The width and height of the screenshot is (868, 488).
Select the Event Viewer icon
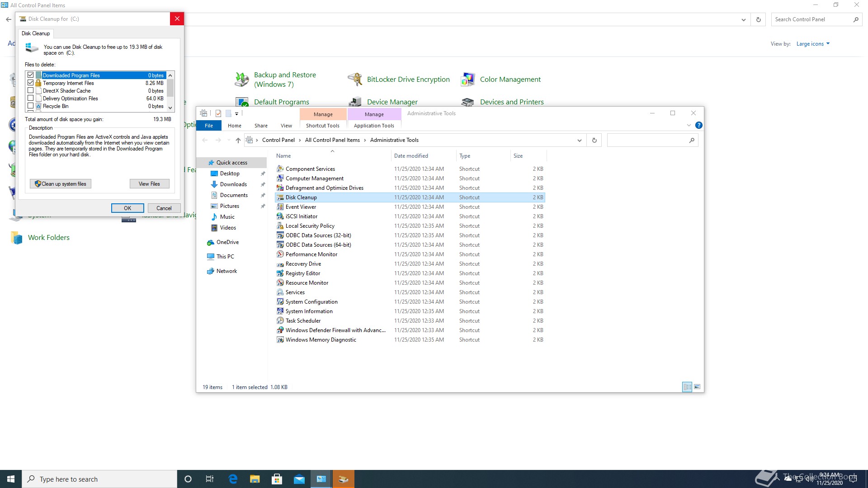click(x=280, y=206)
